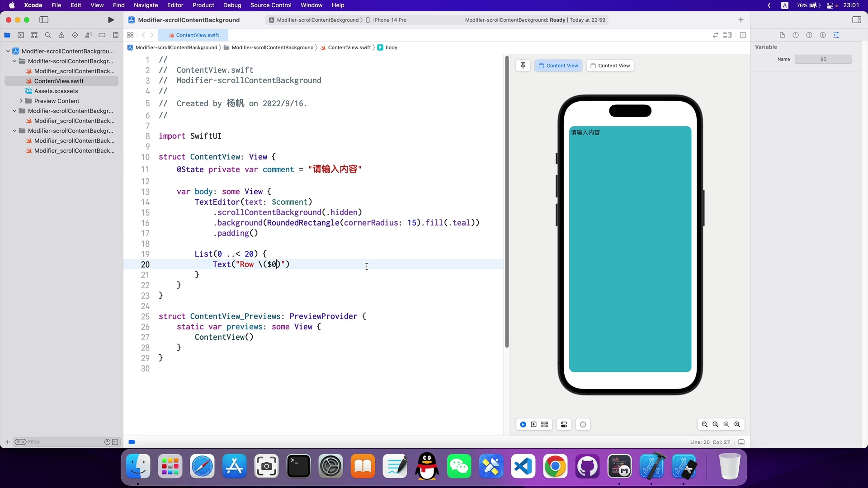Open the Issue navigator warning icon
Screen dimensions: 868x488
(61, 35)
